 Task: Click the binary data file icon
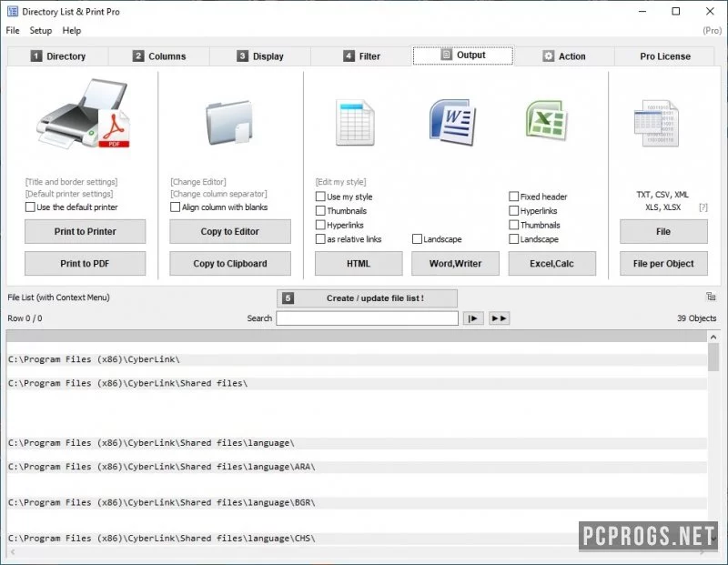[x=656, y=123]
